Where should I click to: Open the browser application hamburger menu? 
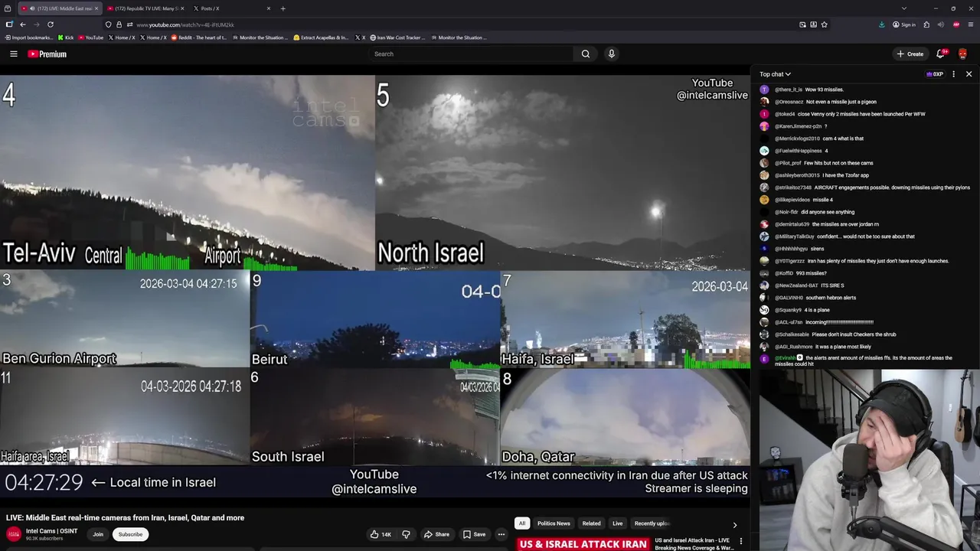pyautogui.click(x=970, y=24)
